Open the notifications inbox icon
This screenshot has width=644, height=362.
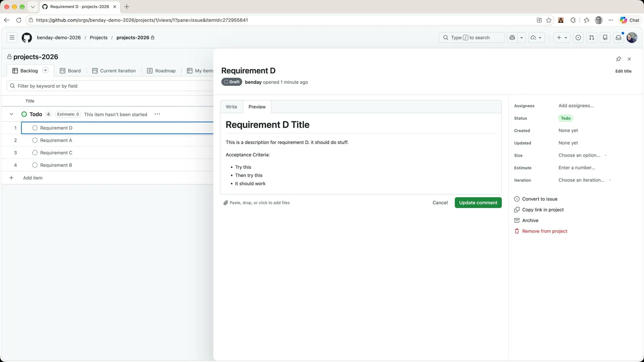click(x=619, y=38)
